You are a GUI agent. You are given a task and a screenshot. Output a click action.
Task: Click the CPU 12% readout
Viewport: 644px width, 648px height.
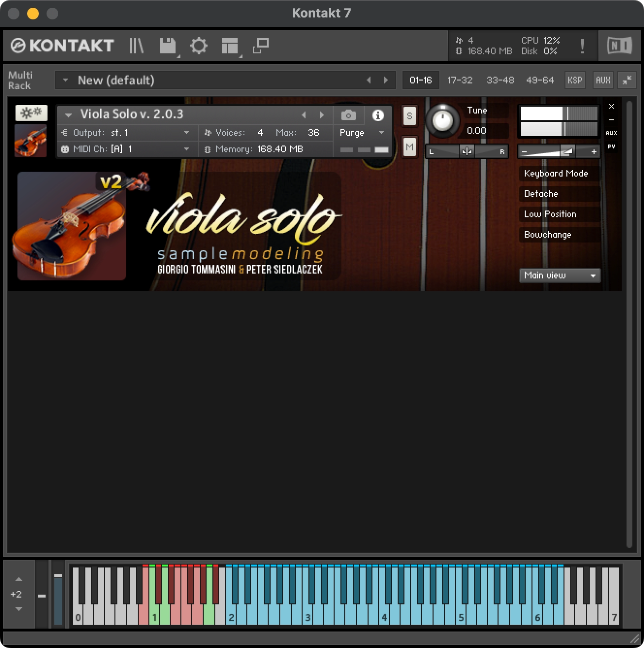coord(541,40)
